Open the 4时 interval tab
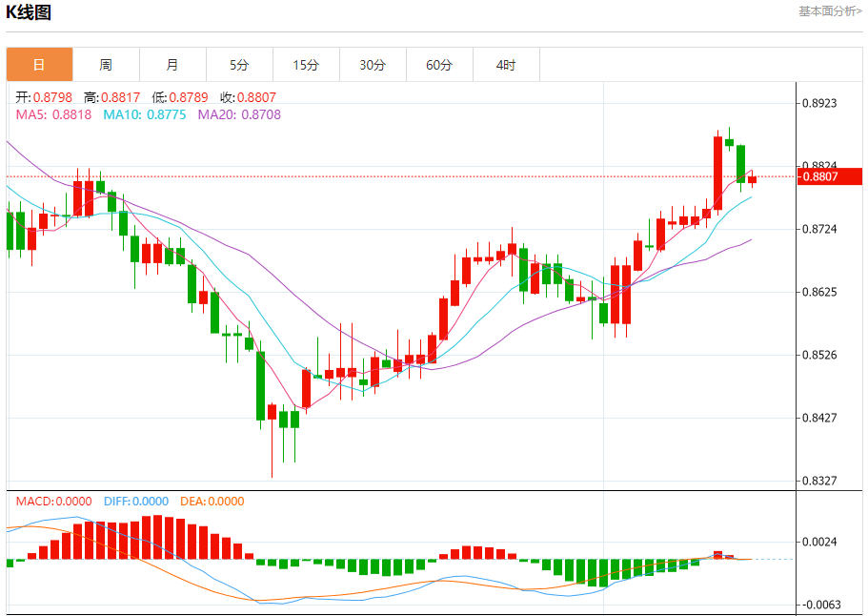This screenshot has width=868, height=616. pos(506,65)
